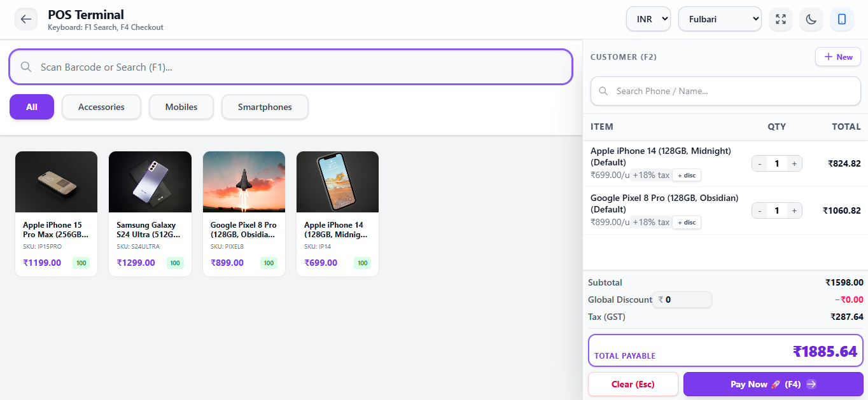Edit quantity field of Google Pixel 8 Pro
Image resolution: width=868 pixels, height=400 pixels.
[776, 210]
